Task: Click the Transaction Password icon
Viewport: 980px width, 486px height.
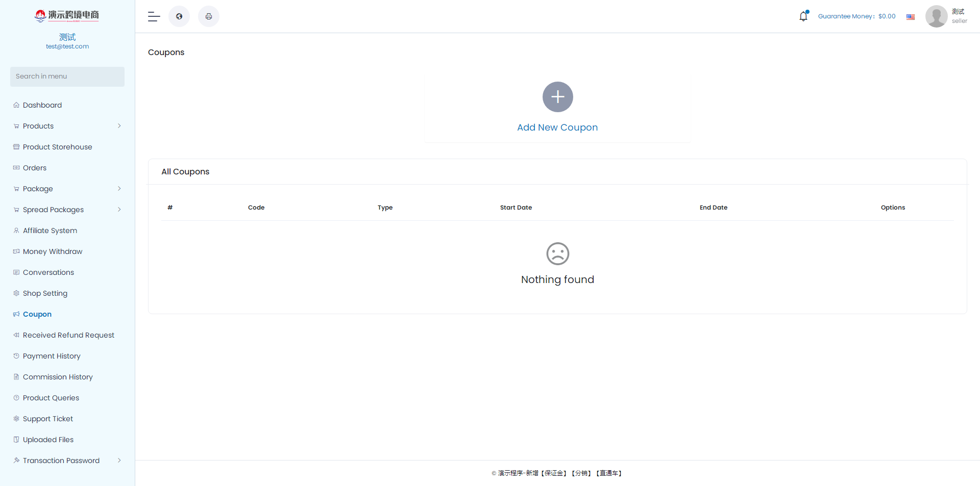Action: click(16, 461)
